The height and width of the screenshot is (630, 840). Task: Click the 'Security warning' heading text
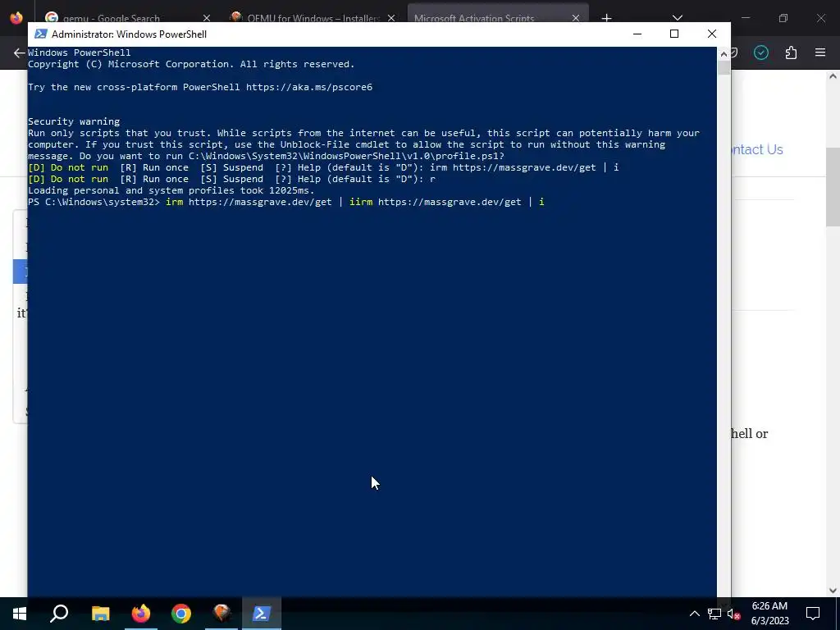click(x=74, y=121)
